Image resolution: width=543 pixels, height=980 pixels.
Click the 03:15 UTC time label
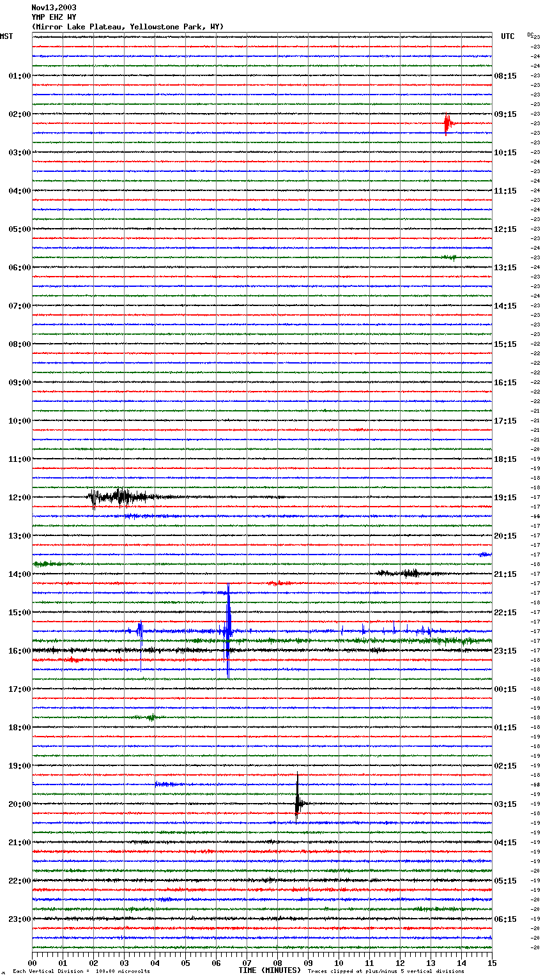pos(505,804)
